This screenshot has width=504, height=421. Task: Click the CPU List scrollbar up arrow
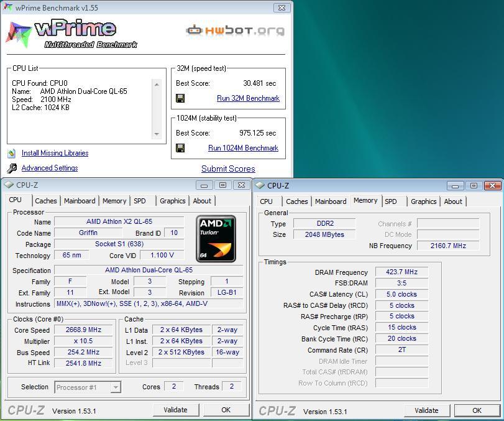[157, 85]
